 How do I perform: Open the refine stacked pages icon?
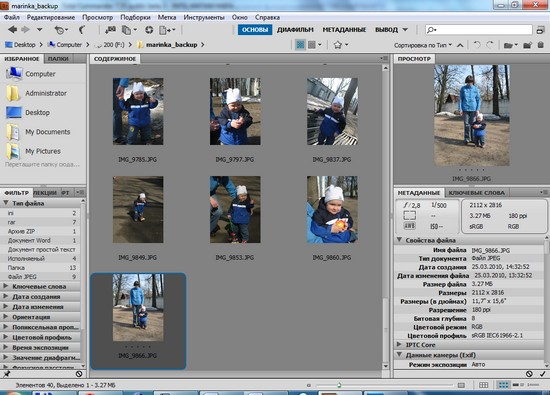[129, 30]
